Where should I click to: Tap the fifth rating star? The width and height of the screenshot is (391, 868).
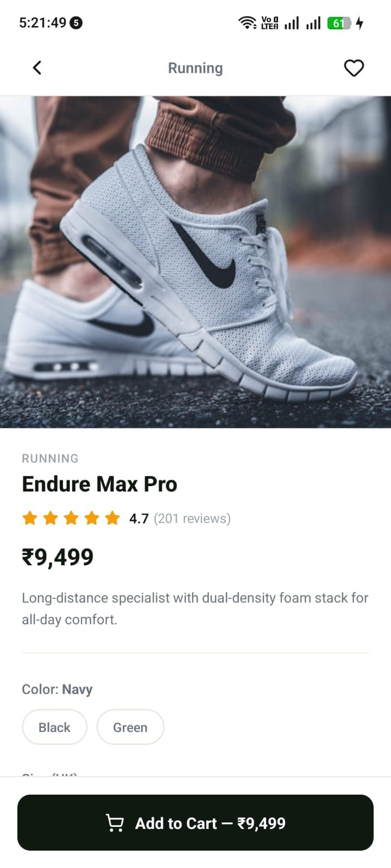112,518
